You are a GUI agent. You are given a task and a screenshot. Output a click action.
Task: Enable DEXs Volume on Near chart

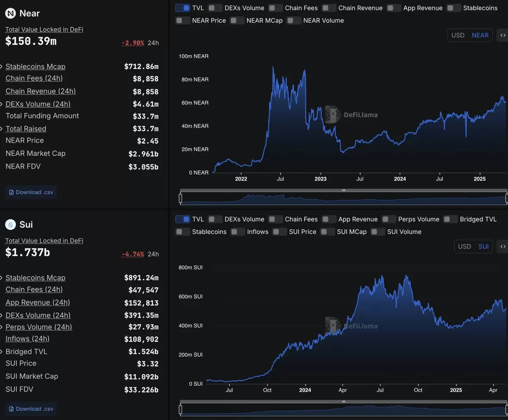tap(215, 8)
